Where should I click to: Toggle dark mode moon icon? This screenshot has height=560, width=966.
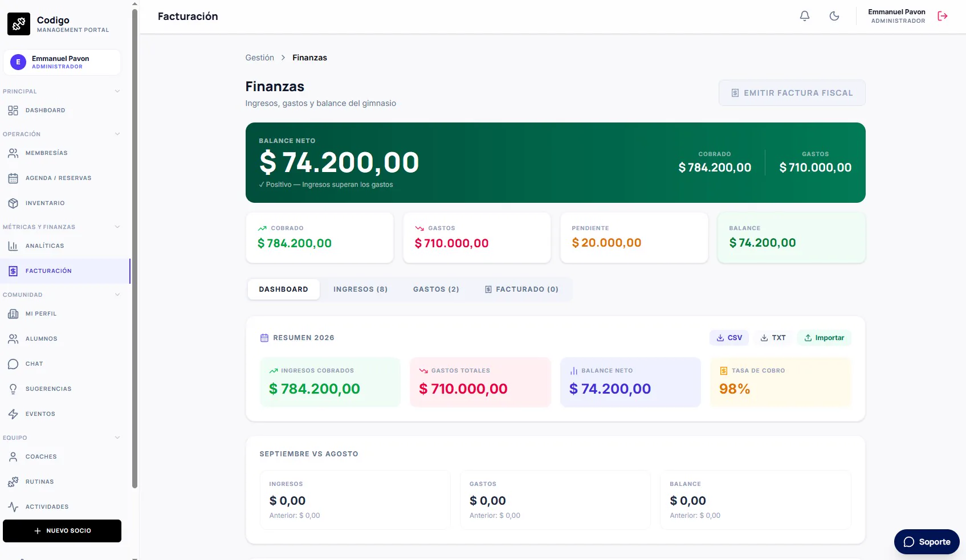(x=834, y=16)
